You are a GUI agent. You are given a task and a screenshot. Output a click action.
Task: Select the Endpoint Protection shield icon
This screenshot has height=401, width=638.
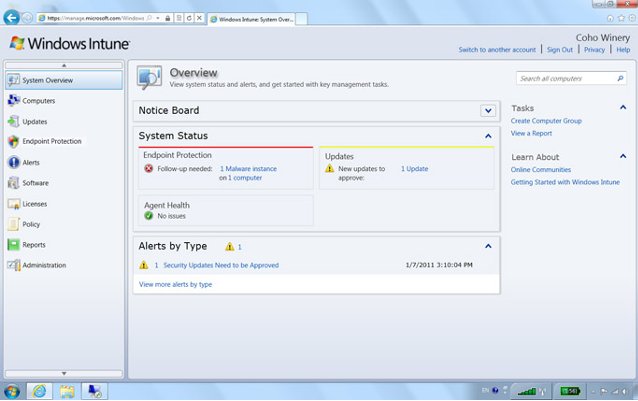click(x=13, y=142)
